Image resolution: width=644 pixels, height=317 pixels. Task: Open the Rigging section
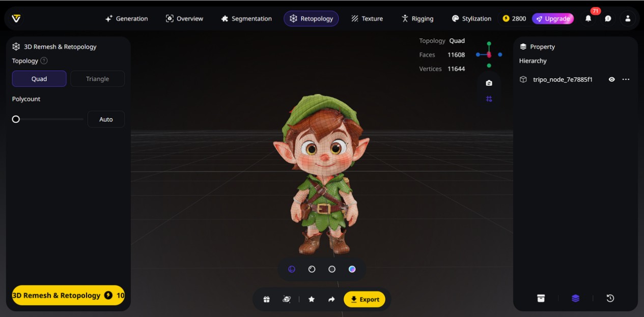[x=417, y=18]
